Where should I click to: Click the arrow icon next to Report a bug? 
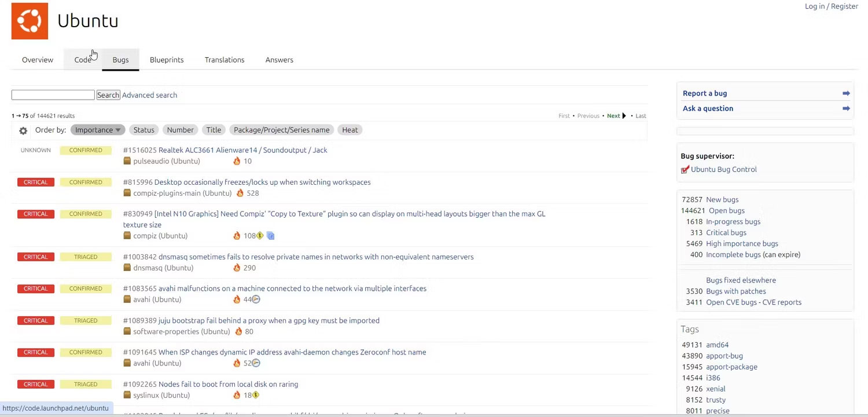tap(846, 93)
